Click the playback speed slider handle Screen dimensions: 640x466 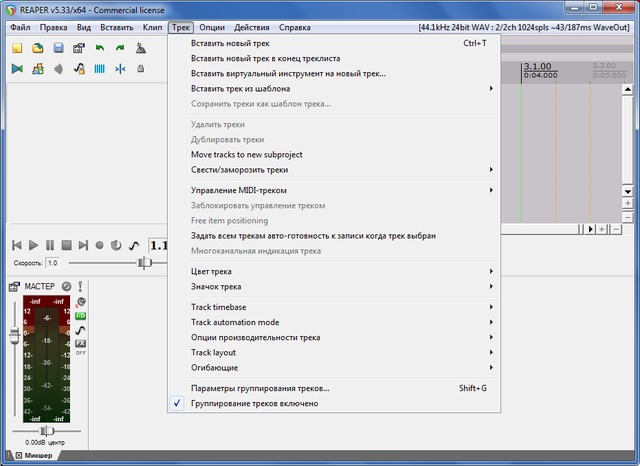click(x=145, y=262)
